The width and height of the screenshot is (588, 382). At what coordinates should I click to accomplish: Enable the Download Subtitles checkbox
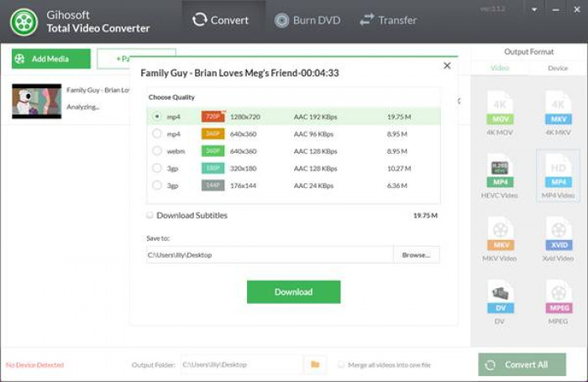pyautogui.click(x=150, y=216)
